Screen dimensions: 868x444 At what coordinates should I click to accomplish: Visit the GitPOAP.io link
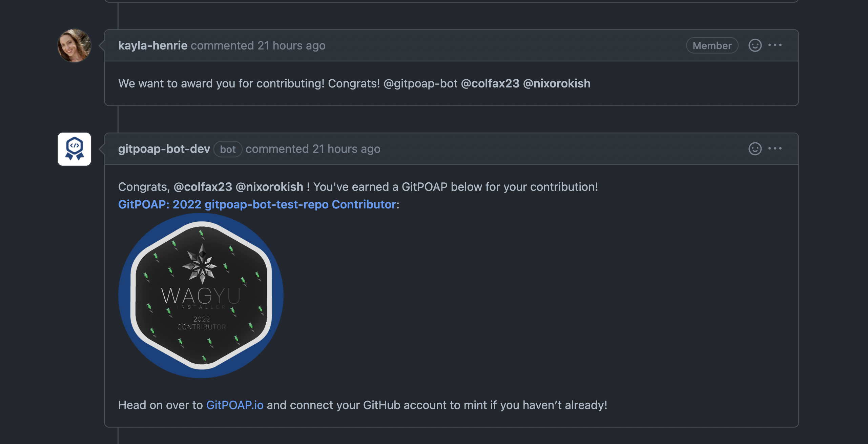point(235,405)
